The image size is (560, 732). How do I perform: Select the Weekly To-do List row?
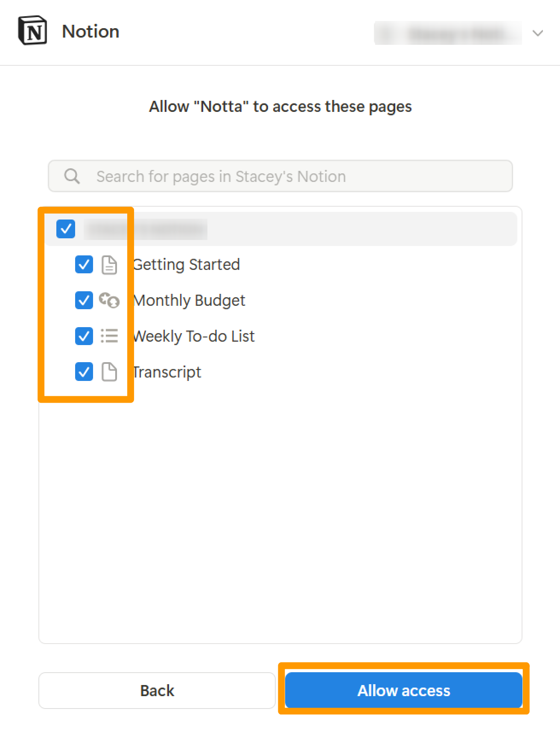[281, 336]
